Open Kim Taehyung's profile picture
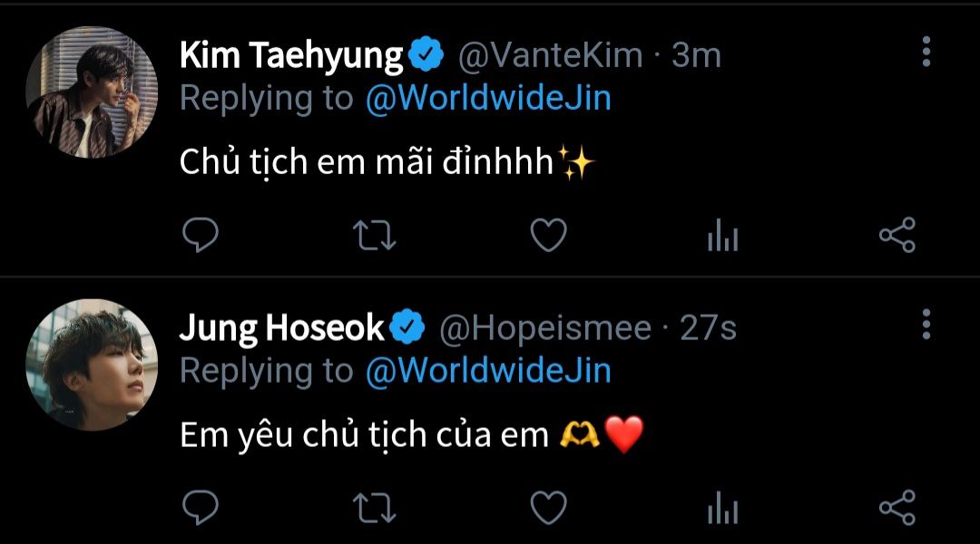Screen dimensions: 980x544 (x=92, y=92)
